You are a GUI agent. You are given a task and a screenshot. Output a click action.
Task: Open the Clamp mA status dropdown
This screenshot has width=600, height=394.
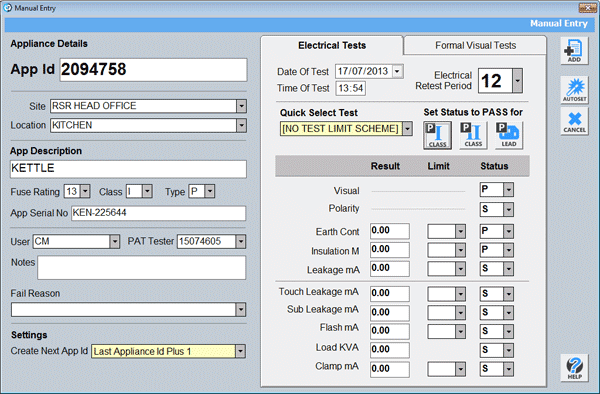tap(509, 369)
